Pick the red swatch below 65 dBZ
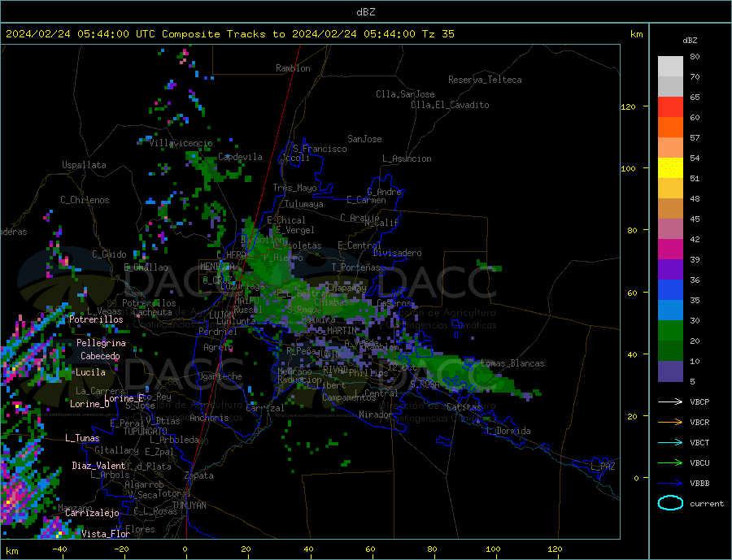The width and height of the screenshot is (732, 560). point(670,106)
